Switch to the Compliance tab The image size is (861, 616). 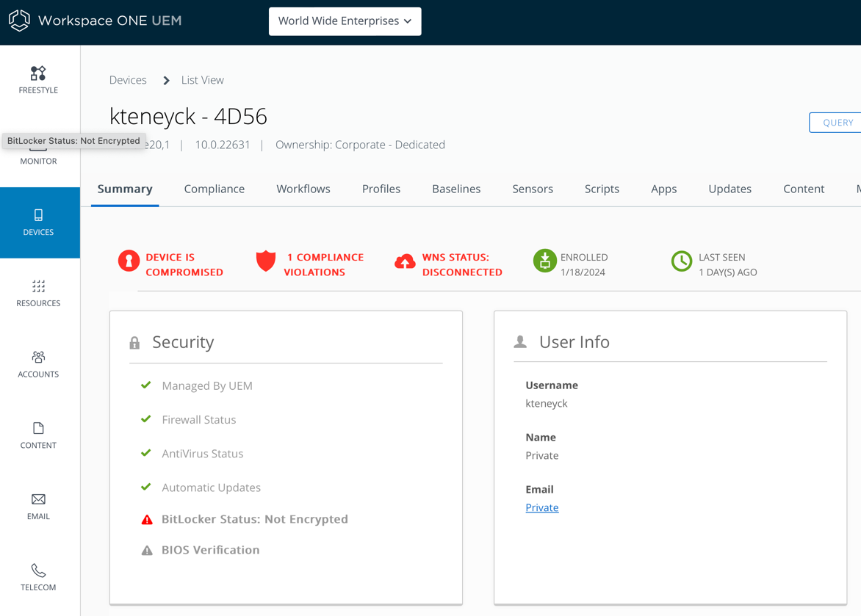point(215,189)
